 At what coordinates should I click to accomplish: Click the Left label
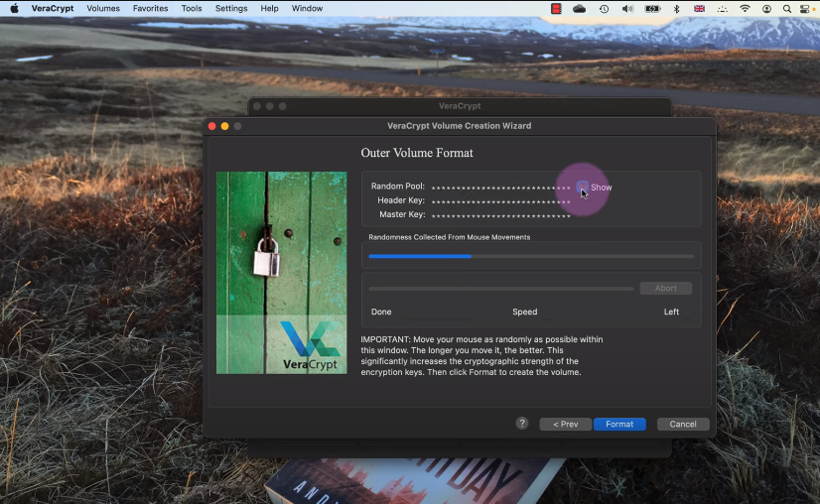(x=671, y=312)
